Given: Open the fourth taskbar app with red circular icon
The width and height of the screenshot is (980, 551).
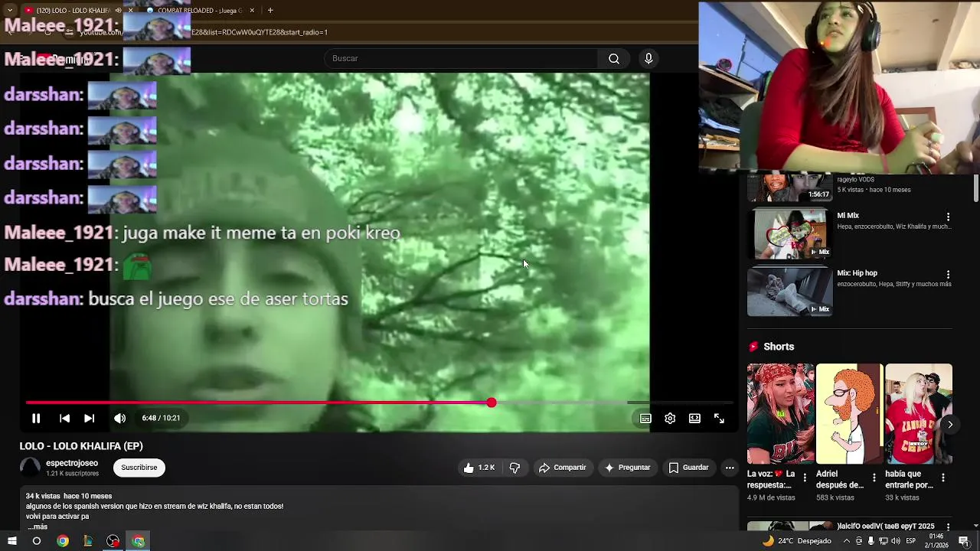Looking at the screenshot, I should point(113,541).
